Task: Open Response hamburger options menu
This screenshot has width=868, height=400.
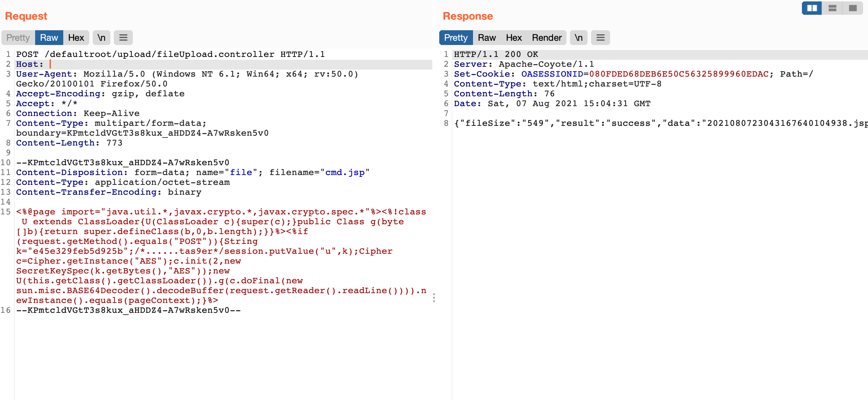Action: pyautogui.click(x=600, y=38)
